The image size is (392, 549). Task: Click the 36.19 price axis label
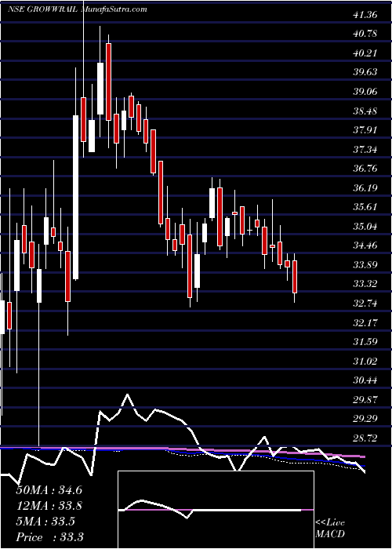click(365, 188)
